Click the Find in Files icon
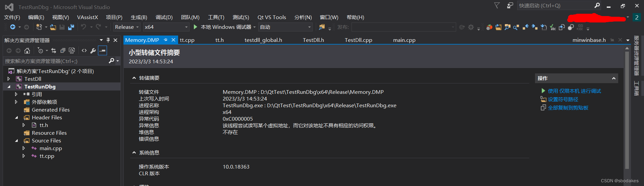Viewport: 644px width, 186px height. pyautogui.click(x=322, y=27)
